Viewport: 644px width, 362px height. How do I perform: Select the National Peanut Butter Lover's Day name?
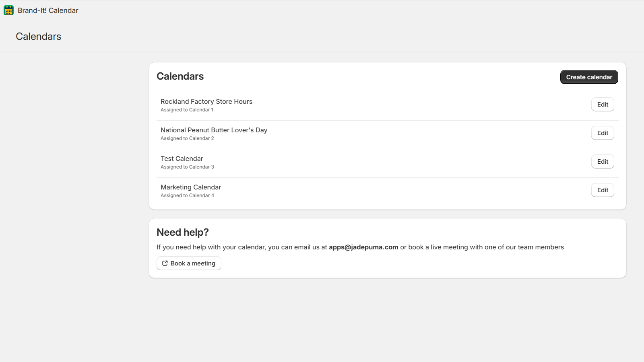click(214, 130)
